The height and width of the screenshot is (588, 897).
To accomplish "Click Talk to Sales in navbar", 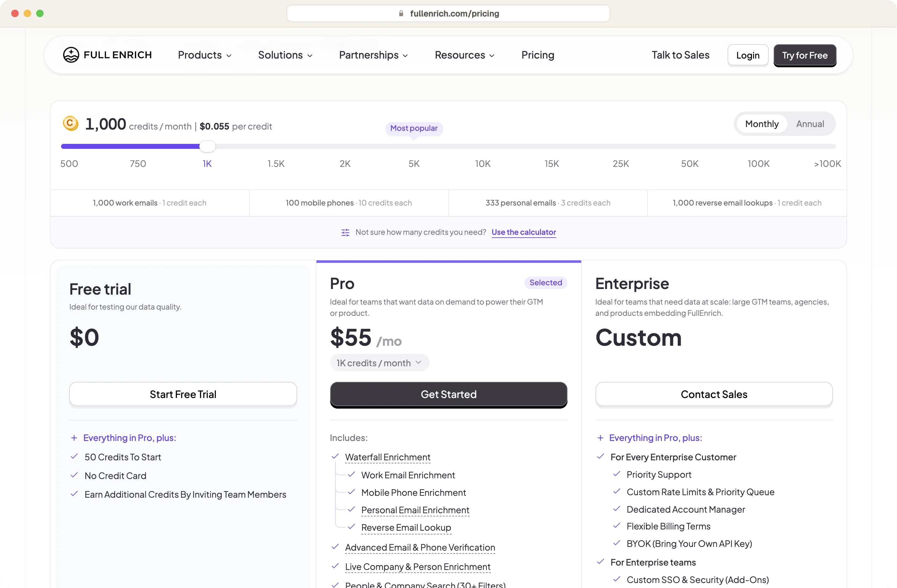I will point(680,55).
